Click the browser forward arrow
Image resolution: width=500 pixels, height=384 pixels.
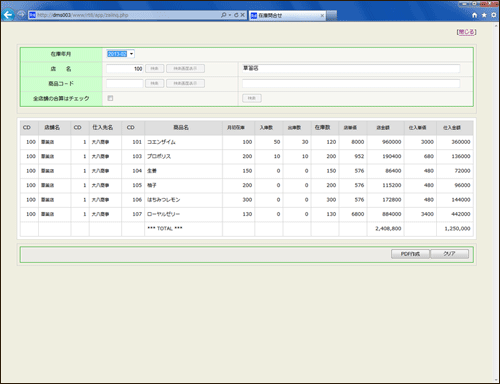(x=21, y=15)
